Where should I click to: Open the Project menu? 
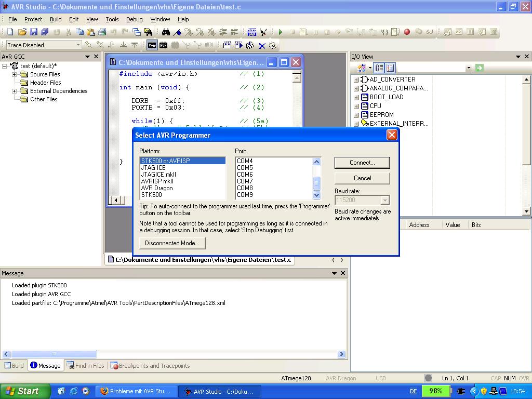click(33, 19)
